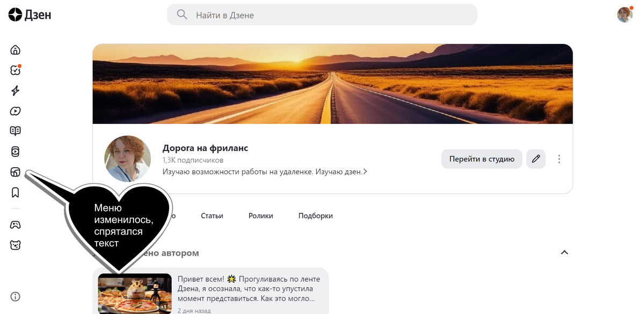Viewport: 644px width, 314px height.
Task: Open Subscriptions icon with red notification dot
Action: pos(15,70)
